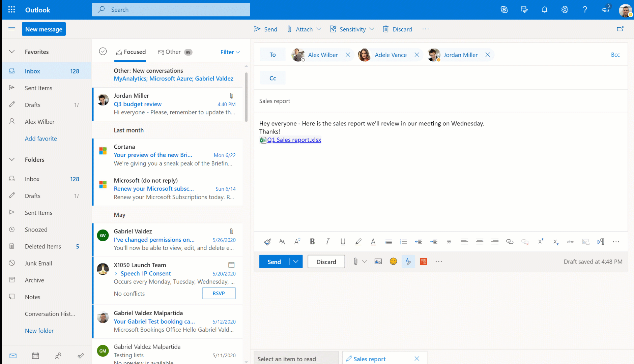Insert pictures inline using the image icon
634x364 pixels.
point(378,261)
